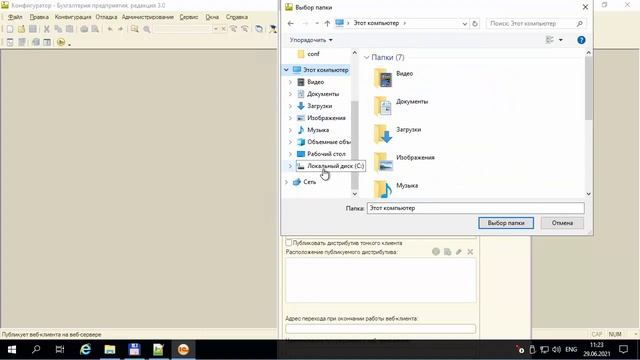Click the view mode icon in folder dialog
This screenshot has height=360, width=640.
tap(549, 40)
